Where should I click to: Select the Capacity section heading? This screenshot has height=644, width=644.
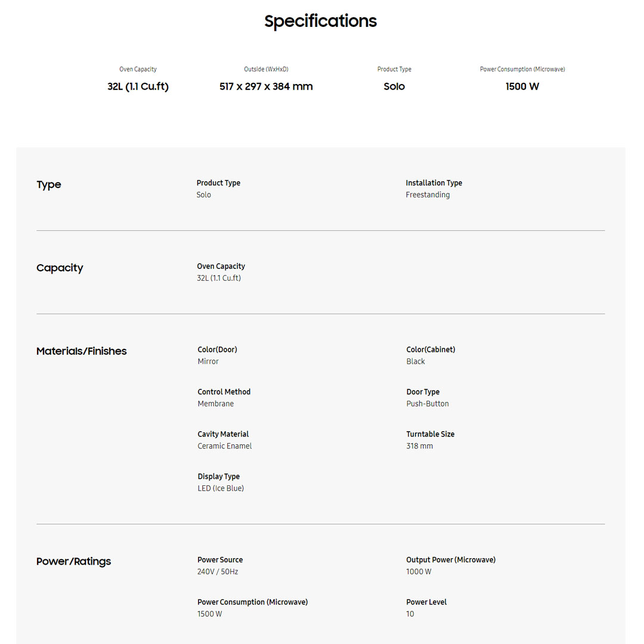(x=60, y=268)
